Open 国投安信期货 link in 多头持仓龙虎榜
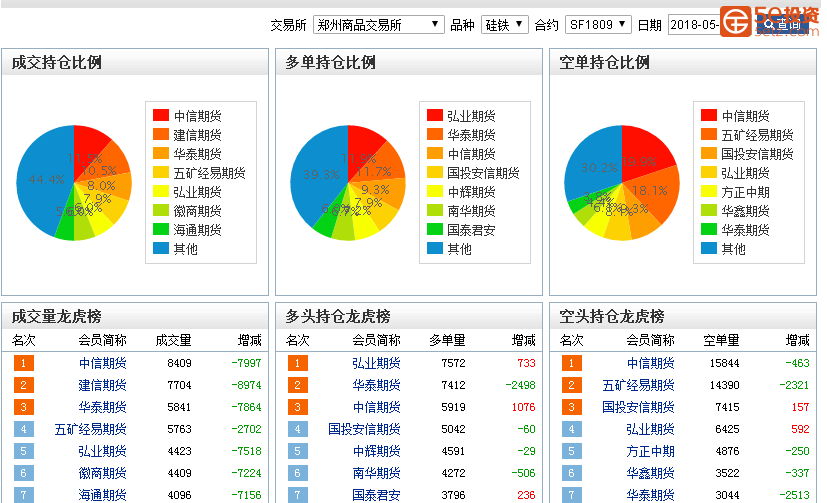 click(364, 429)
